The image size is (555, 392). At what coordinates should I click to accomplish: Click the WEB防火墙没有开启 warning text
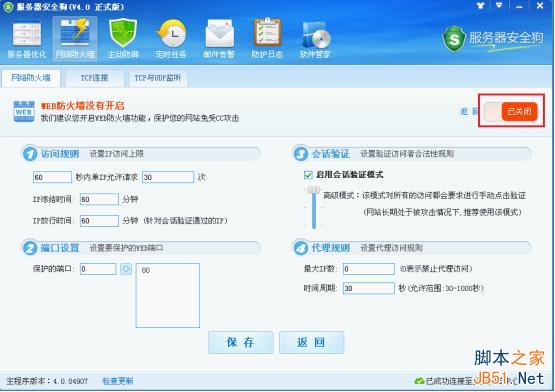coord(82,106)
